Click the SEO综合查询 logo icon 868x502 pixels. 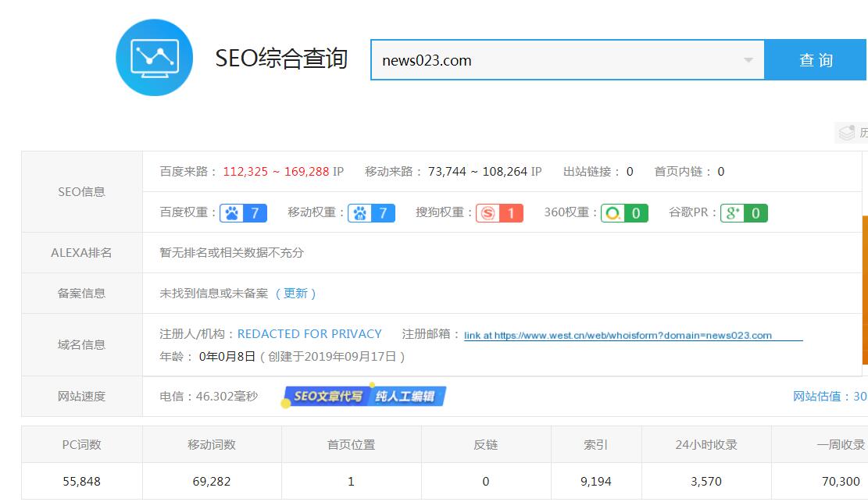coord(154,57)
